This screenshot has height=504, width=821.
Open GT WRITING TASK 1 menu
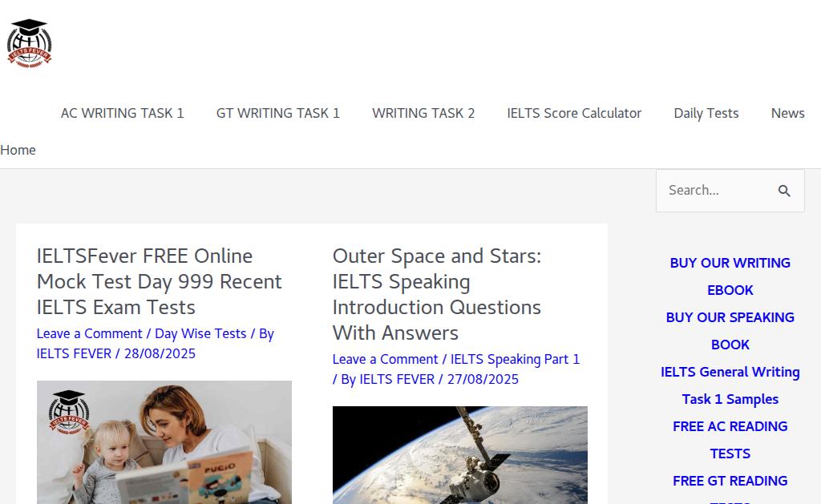[278, 113]
